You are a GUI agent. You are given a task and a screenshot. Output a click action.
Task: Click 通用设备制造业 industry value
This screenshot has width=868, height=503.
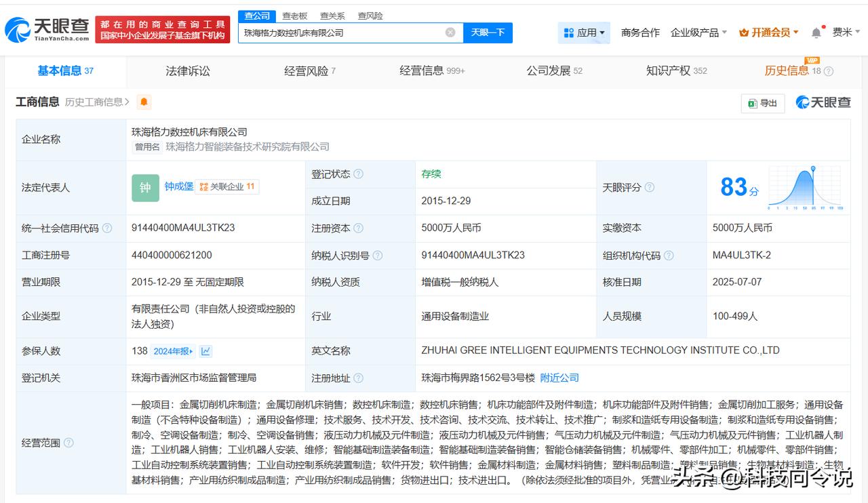point(455,316)
